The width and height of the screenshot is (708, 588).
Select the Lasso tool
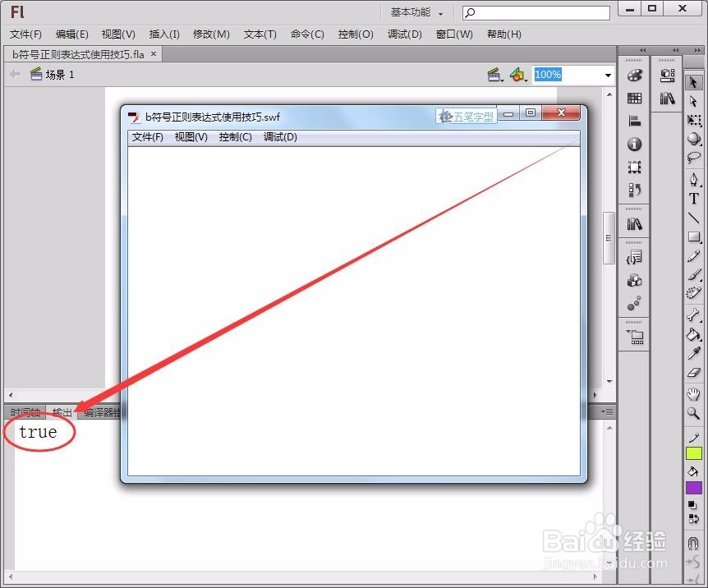(693, 157)
